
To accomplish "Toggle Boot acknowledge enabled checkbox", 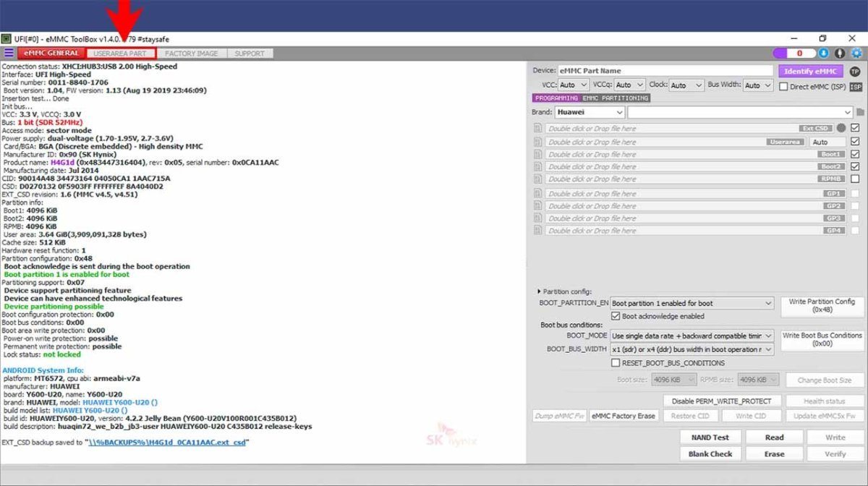I will [616, 316].
